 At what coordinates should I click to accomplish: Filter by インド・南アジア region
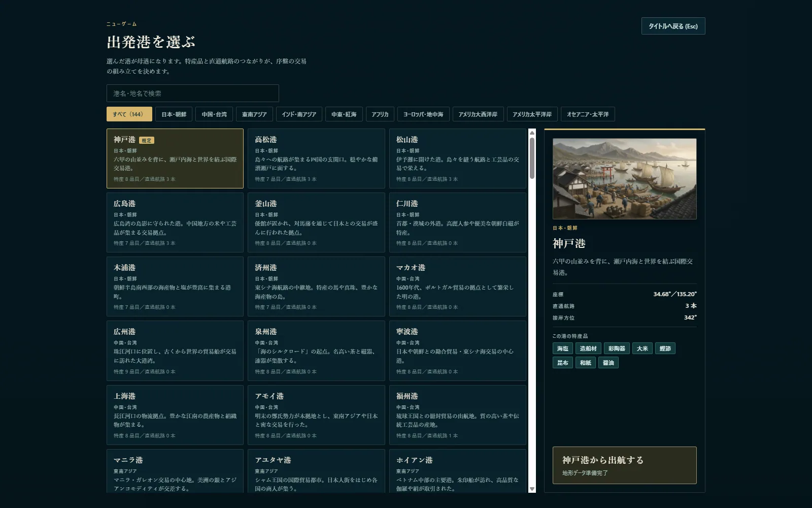pyautogui.click(x=299, y=114)
